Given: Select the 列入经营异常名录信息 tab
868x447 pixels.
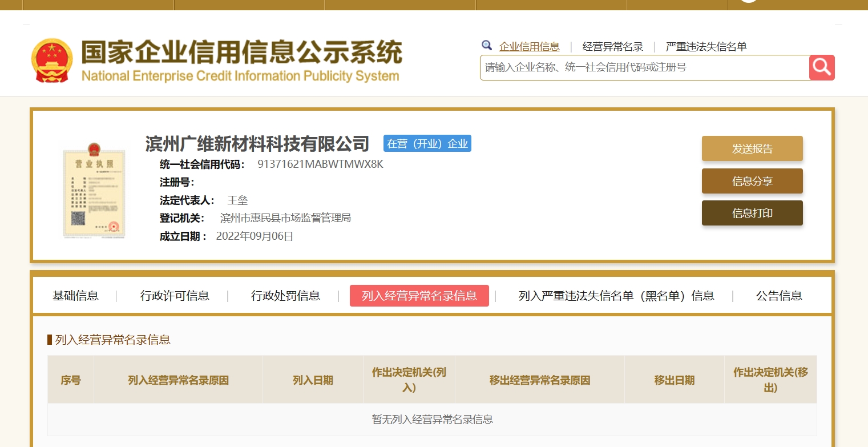Looking at the screenshot, I should (x=419, y=296).
